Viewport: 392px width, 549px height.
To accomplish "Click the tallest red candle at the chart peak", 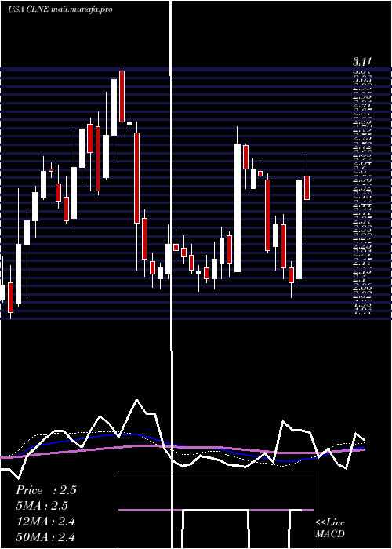I will coord(122,96).
